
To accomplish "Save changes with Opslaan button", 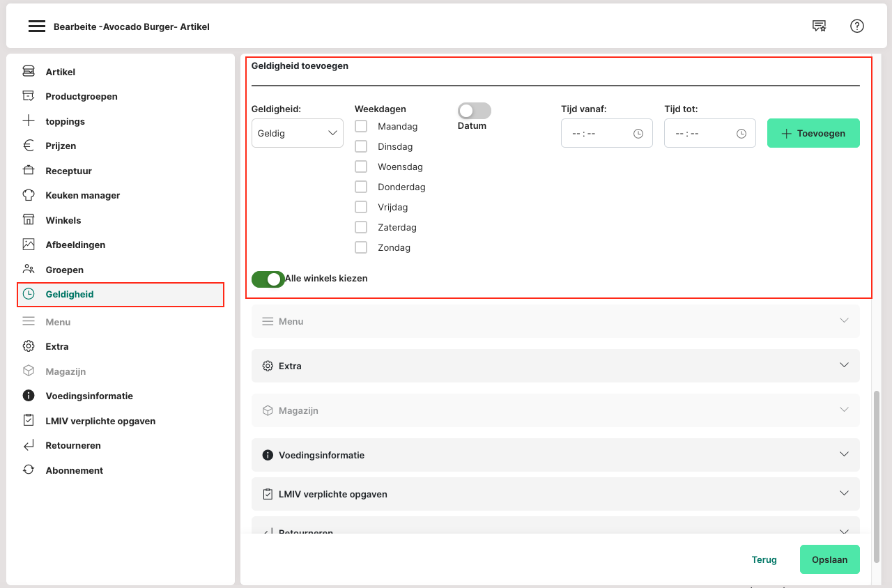I will [x=829, y=559].
